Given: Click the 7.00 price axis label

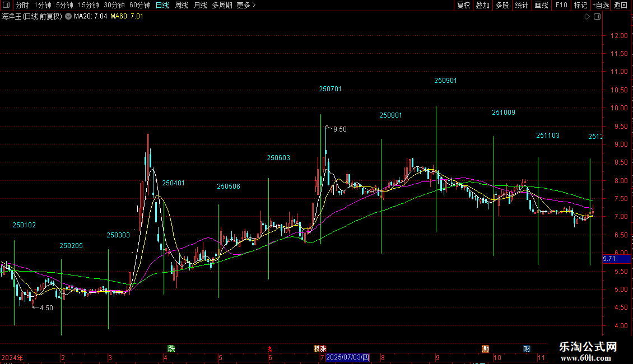Looking at the screenshot, I should pyautogui.click(x=621, y=217).
